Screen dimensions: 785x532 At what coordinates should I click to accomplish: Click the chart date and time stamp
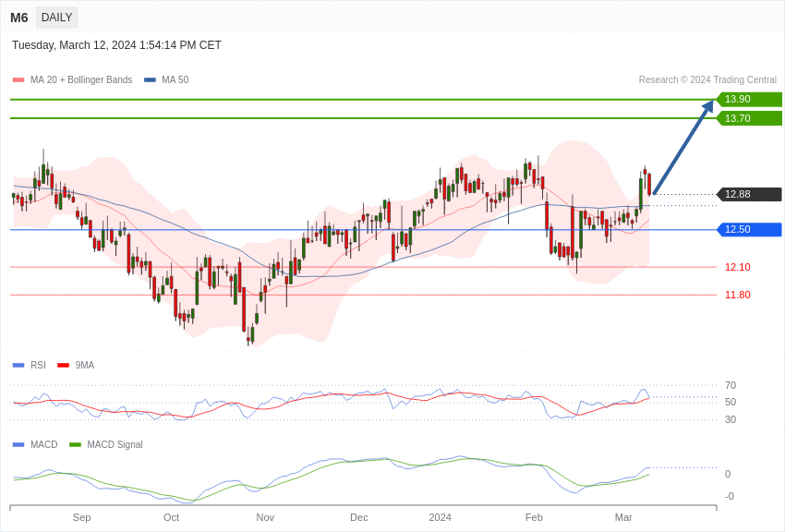pos(116,45)
